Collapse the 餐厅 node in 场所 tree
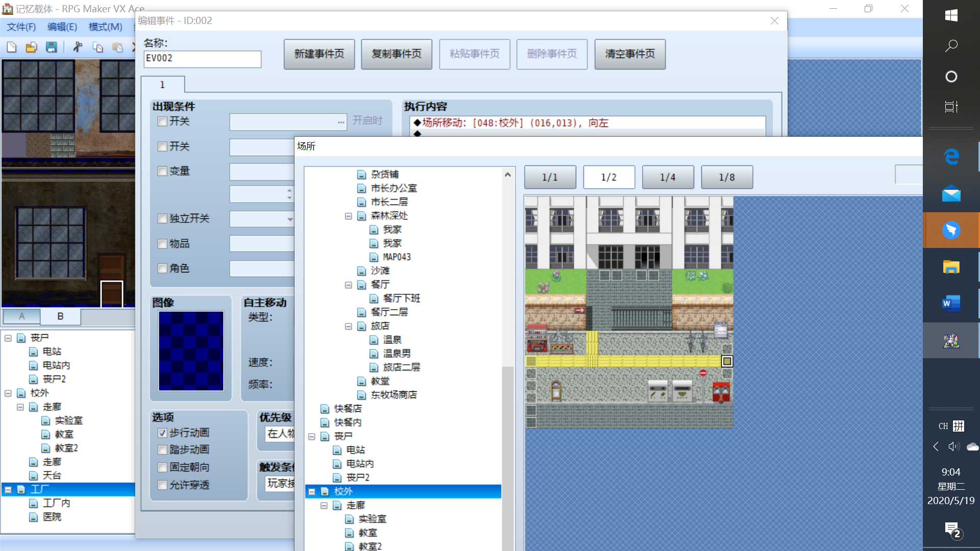The width and height of the screenshot is (980, 551). click(349, 285)
